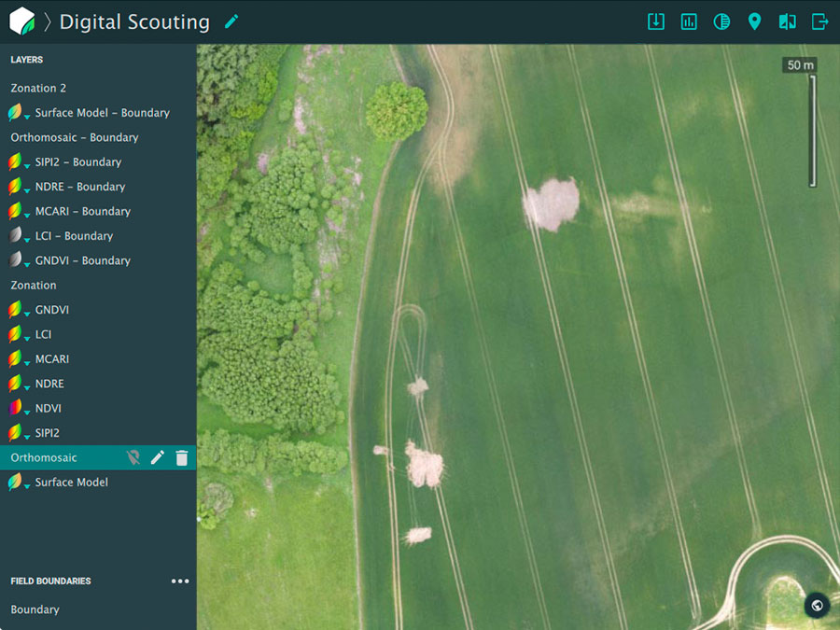The height and width of the screenshot is (630, 840).
Task: Select the LCI layer name
Action: pyautogui.click(x=43, y=334)
